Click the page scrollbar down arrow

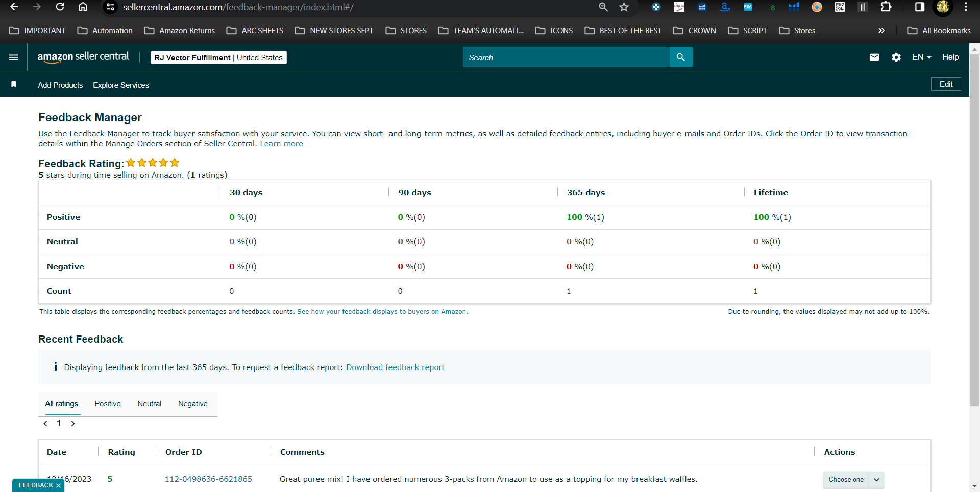click(974, 486)
